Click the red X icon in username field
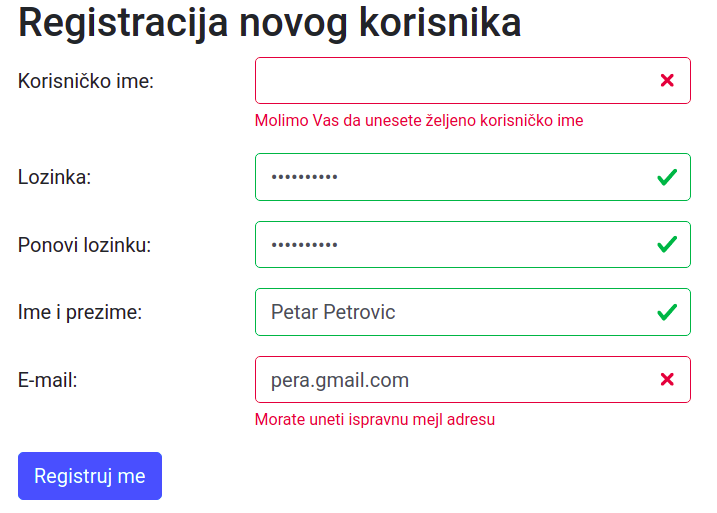 667,80
